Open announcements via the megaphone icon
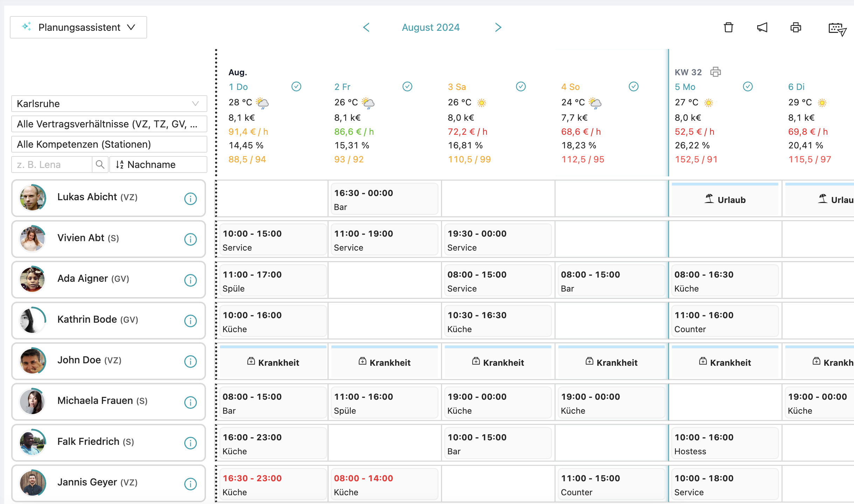The height and width of the screenshot is (504, 854). coord(762,27)
